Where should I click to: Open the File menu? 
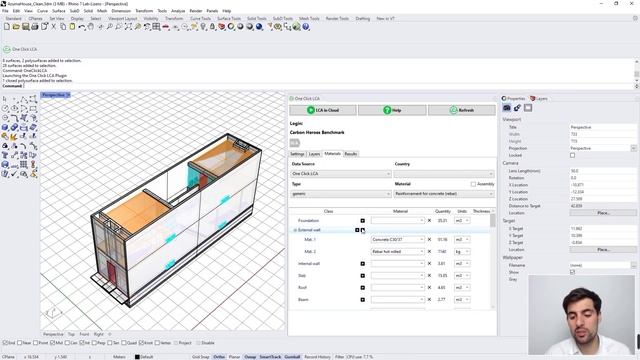pyautogui.click(x=5, y=11)
